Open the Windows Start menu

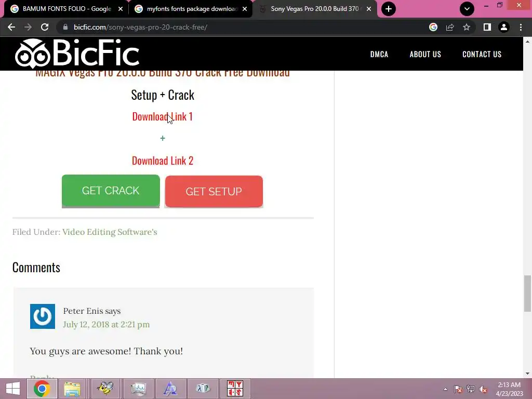click(13, 389)
